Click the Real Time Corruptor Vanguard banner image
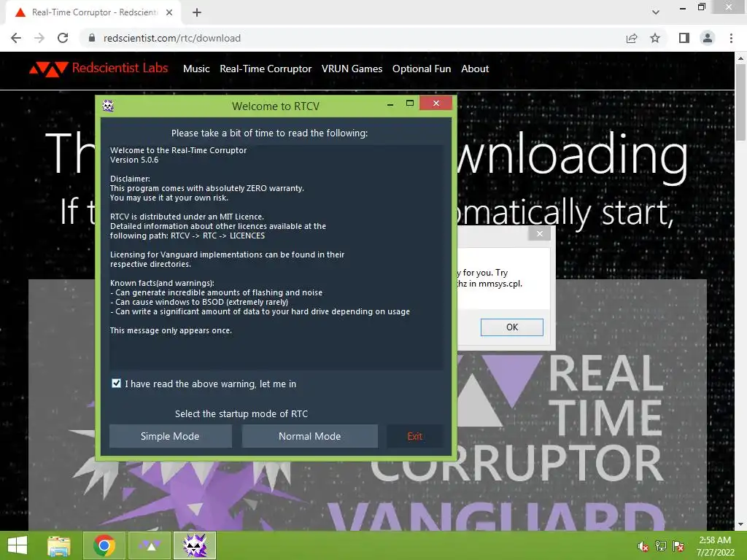Viewport: 747px width, 560px height. (x=368, y=405)
